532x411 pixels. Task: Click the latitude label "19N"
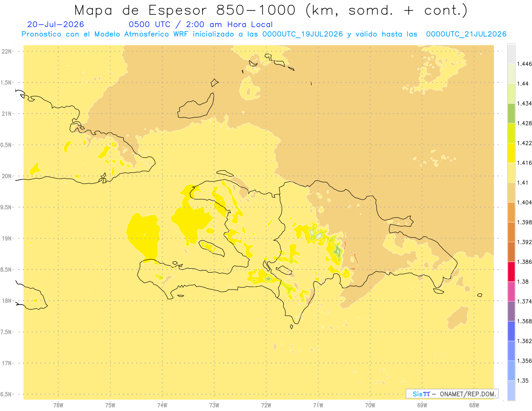coord(7,239)
